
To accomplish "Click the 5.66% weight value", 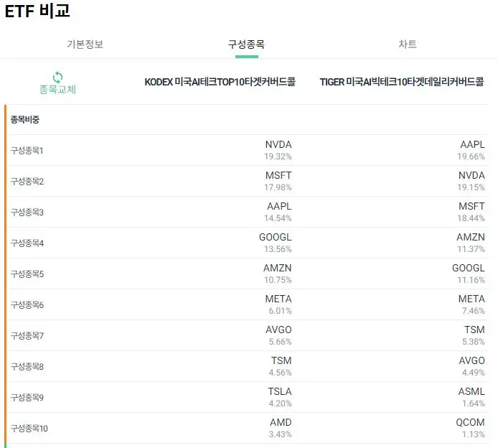I will (x=280, y=341).
